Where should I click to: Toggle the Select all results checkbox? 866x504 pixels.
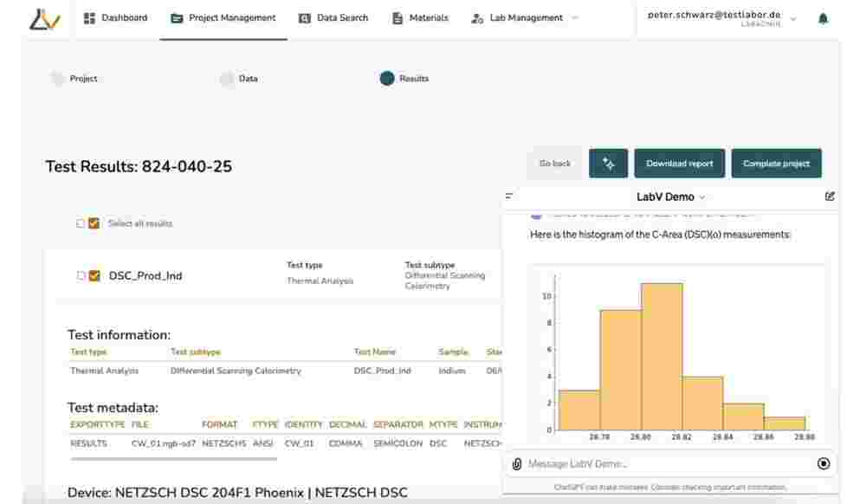[x=94, y=223]
